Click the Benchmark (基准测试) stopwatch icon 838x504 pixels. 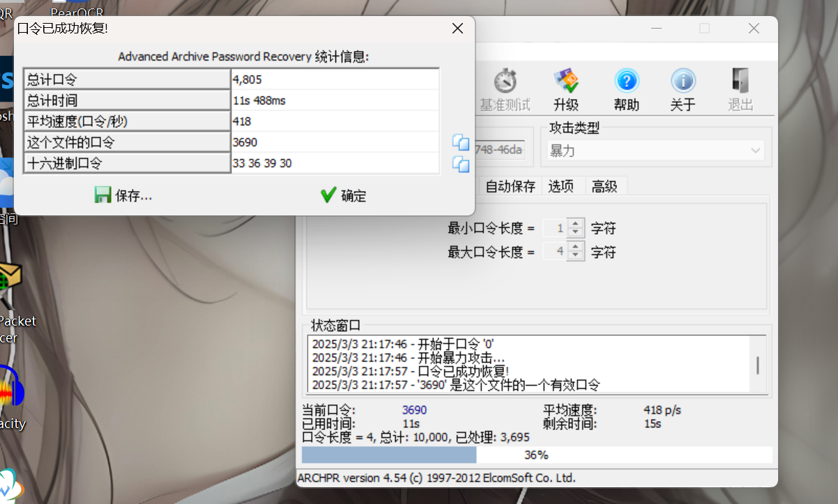(x=505, y=81)
